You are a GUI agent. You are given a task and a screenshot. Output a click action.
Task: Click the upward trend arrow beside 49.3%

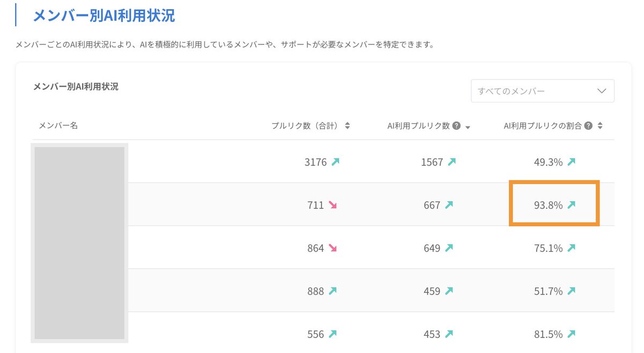point(572,161)
